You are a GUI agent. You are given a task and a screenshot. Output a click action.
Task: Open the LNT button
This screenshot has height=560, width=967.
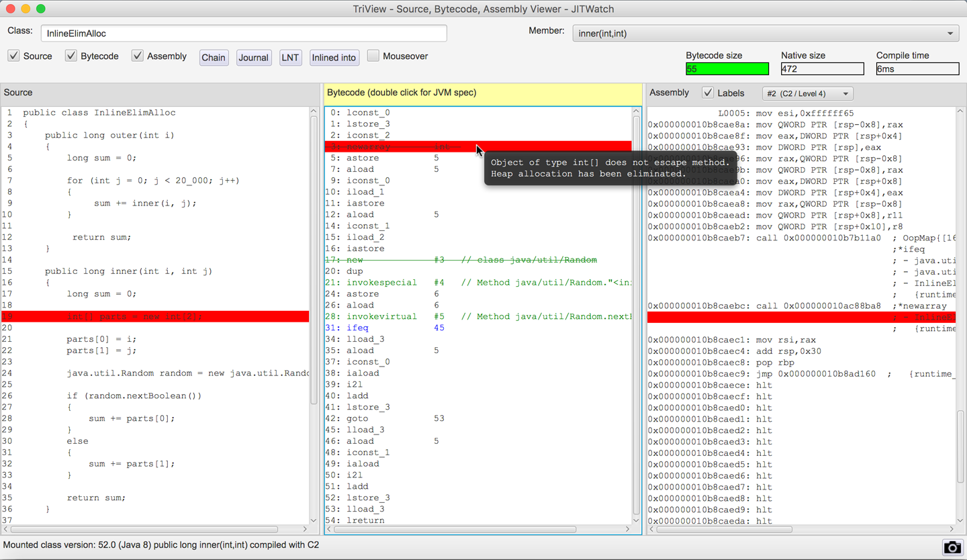tap(290, 58)
